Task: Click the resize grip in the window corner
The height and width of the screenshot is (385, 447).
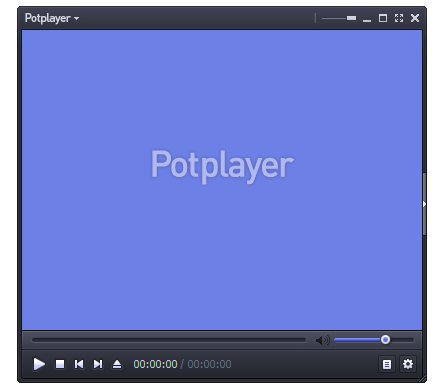Action: click(x=423, y=379)
